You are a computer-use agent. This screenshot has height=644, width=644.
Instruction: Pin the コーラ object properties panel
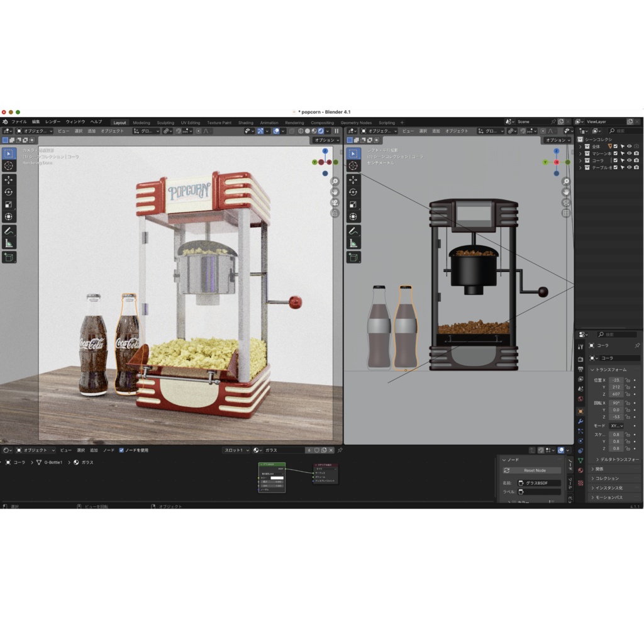(637, 346)
